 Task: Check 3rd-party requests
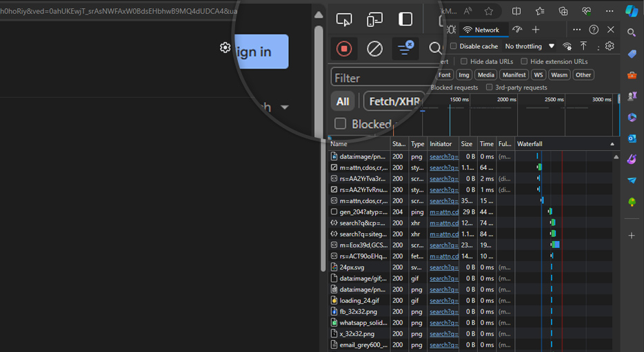(489, 87)
